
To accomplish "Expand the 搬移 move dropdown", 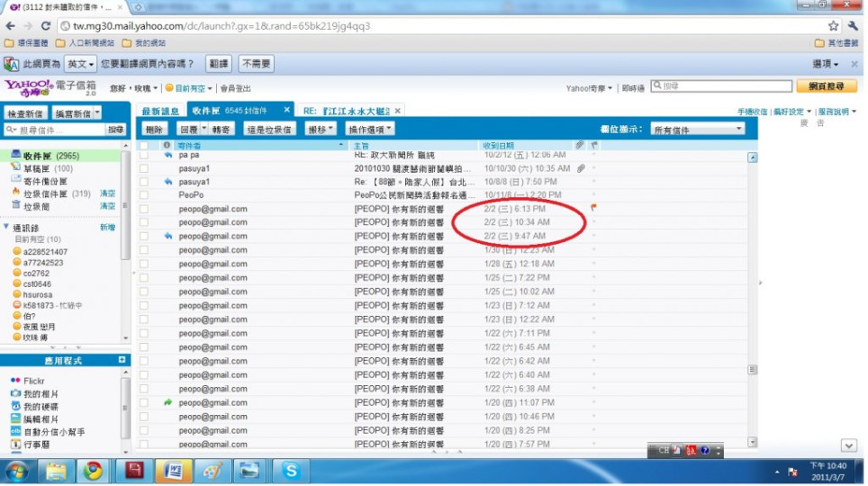I will click(322, 130).
